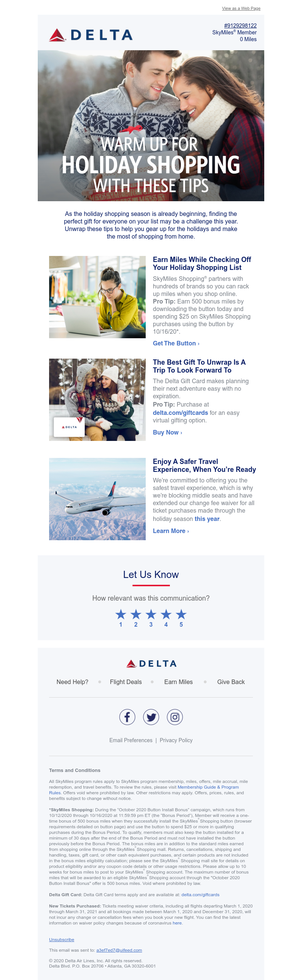The image size is (302, 980).
Task: Rate relevance with star 2
Action: 136,618
